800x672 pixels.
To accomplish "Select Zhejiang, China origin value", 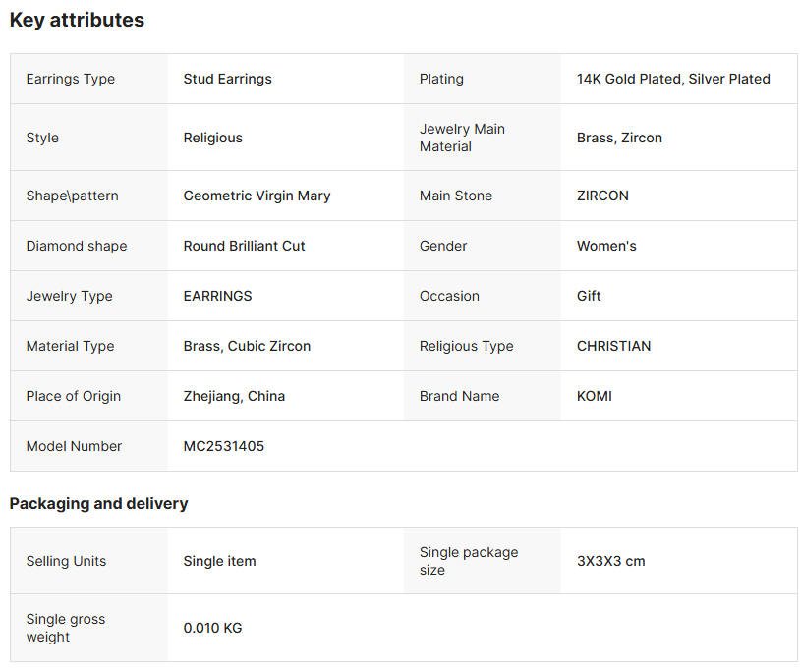I will 234,396.
